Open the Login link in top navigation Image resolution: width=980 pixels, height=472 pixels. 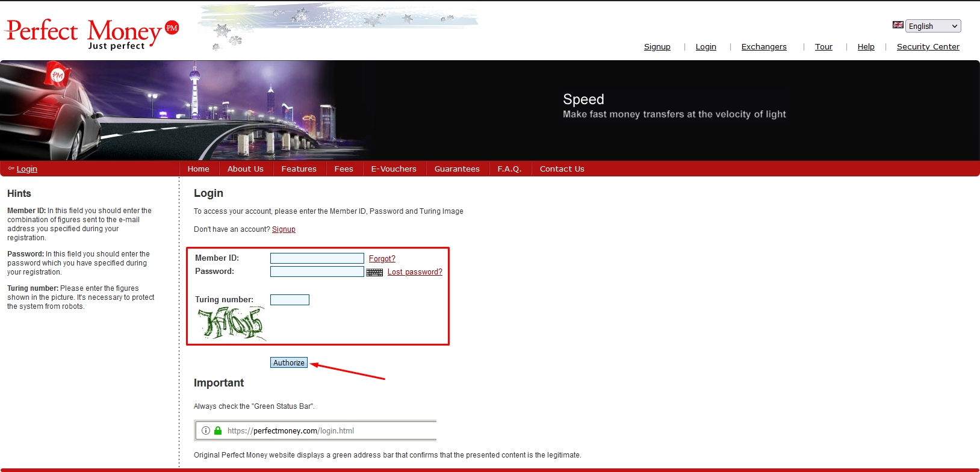pyautogui.click(x=706, y=47)
